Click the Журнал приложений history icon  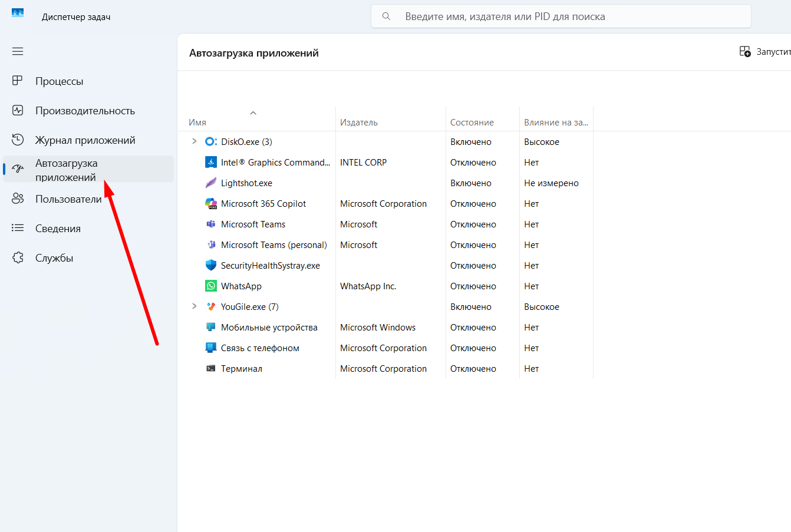18,140
